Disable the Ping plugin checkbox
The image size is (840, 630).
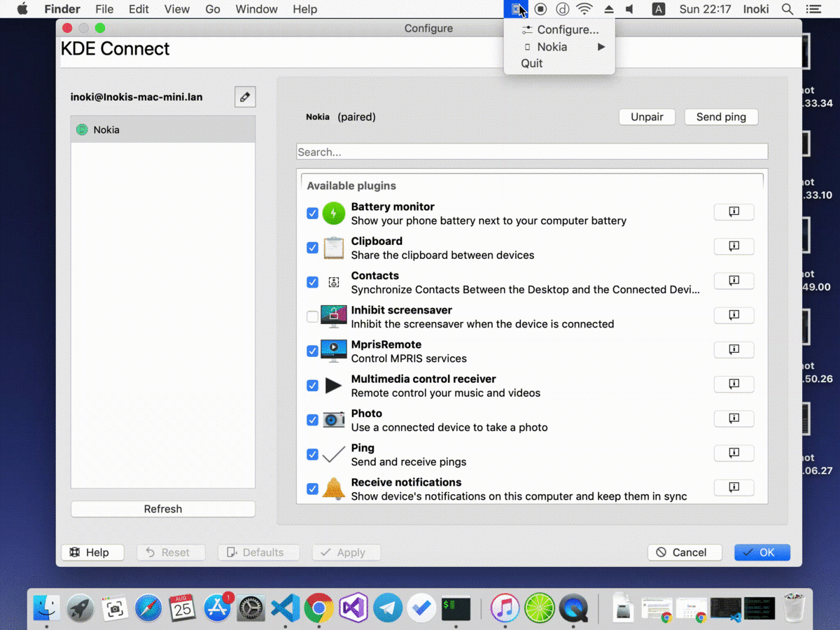[313, 454]
